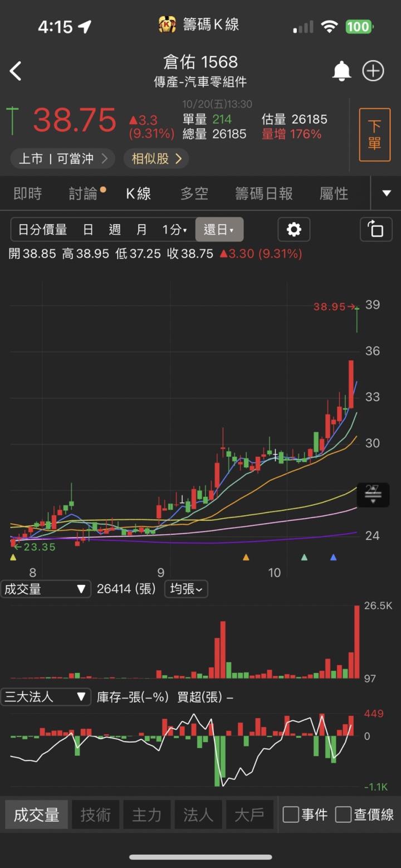Viewport: 401px width, 868px height.
Task: Select 日 daily period
Action: pos(88,230)
